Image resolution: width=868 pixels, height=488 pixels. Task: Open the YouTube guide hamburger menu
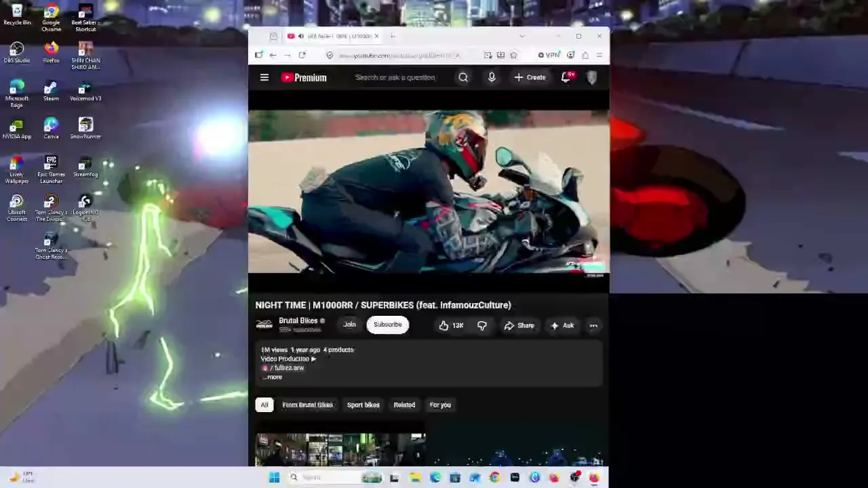point(264,77)
